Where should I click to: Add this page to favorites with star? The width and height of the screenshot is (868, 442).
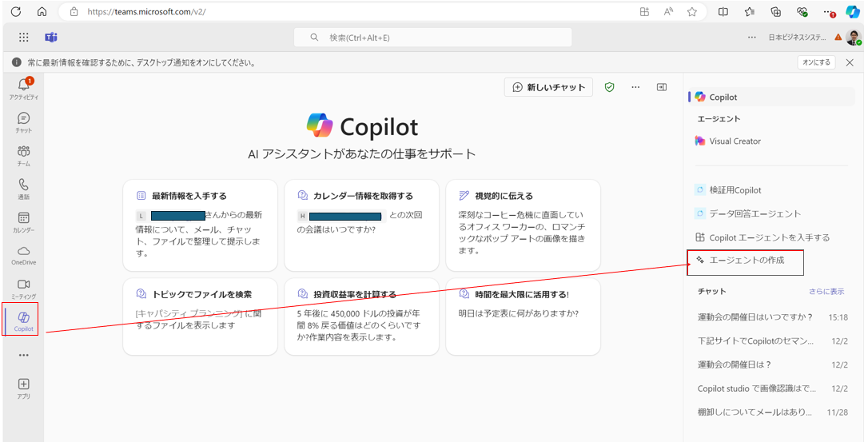coord(692,12)
